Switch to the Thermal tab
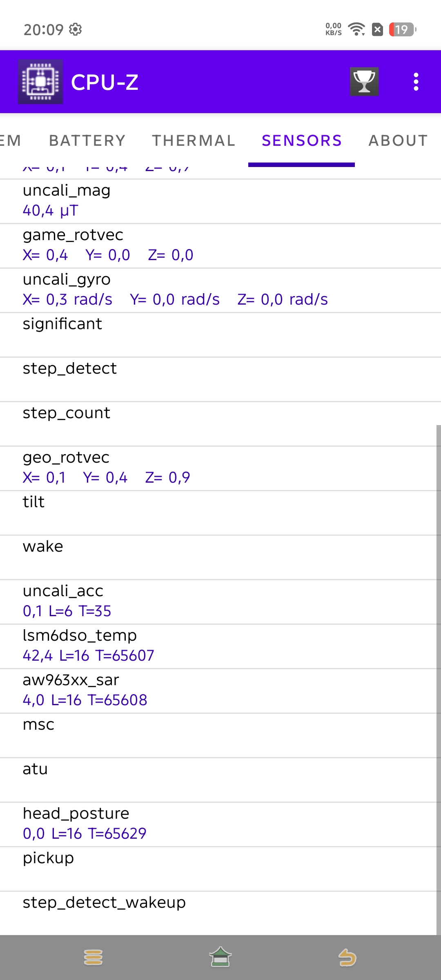This screenshot has height=980, width=441. 194,140
